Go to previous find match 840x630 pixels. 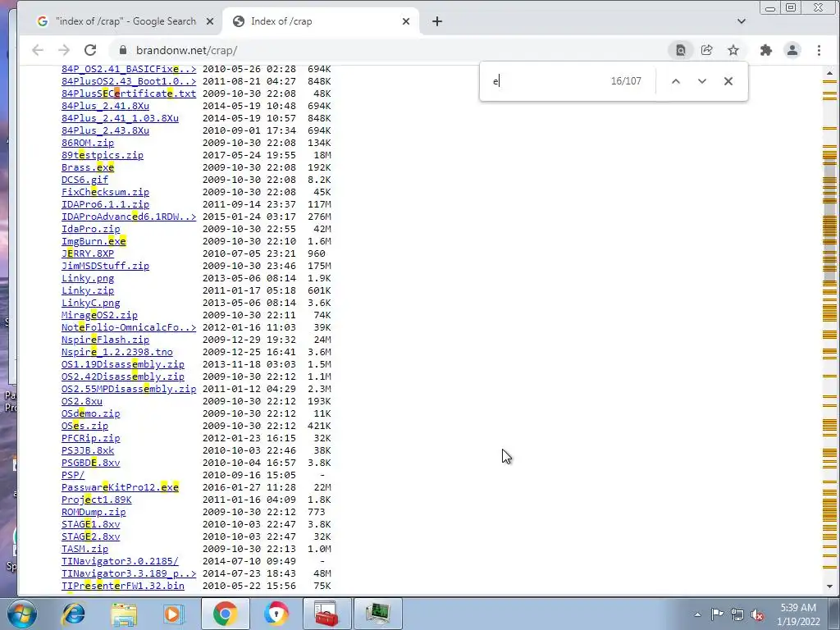(676, 81)
